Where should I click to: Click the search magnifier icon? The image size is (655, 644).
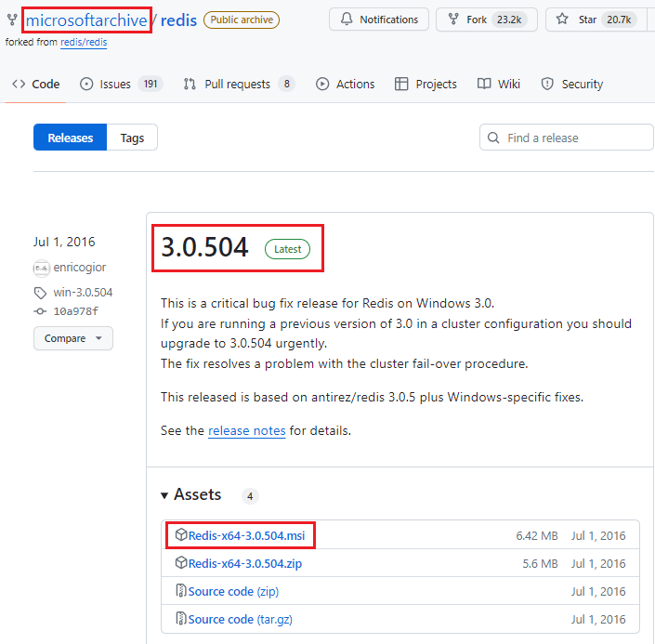493,138
